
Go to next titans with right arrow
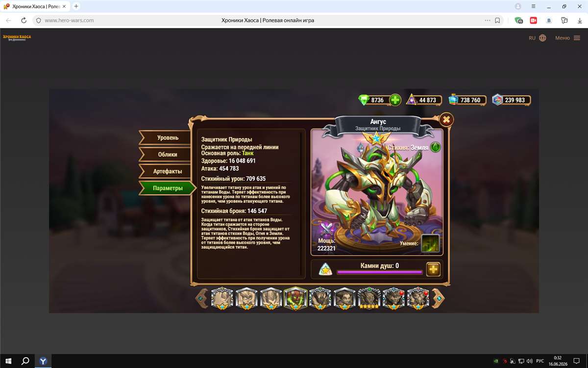pyautogui.click(x=438, y=298)
